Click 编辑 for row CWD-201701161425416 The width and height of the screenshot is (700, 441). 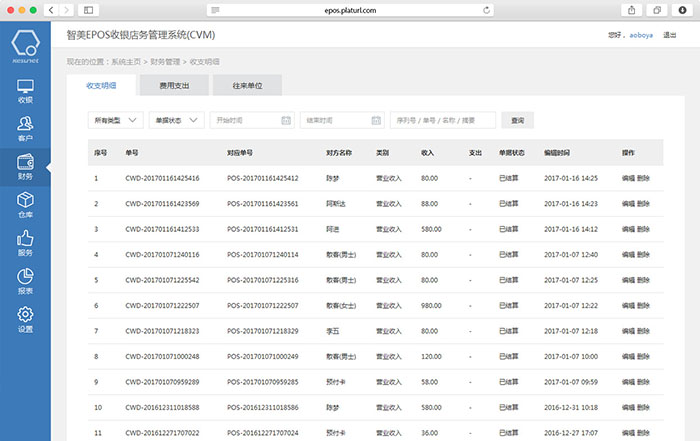point(628,178)
